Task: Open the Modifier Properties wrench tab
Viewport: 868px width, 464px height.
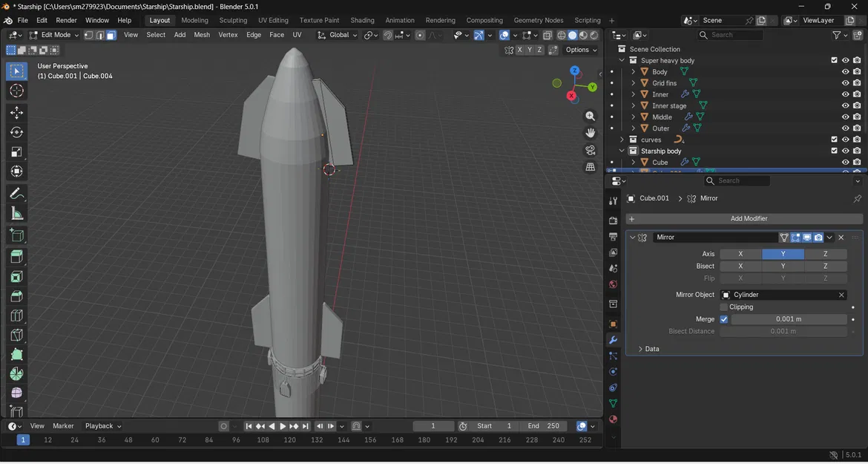Action: click(613, 340)
